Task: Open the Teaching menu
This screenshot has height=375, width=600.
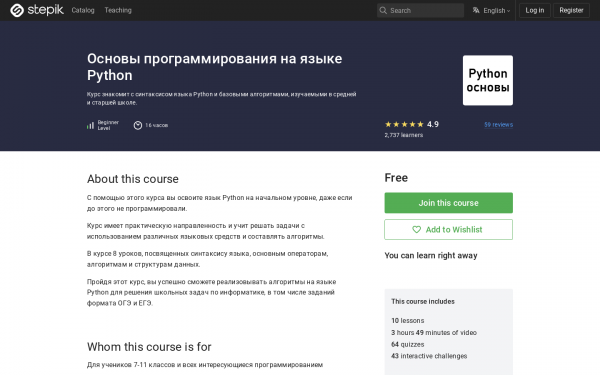Action: 118,10
